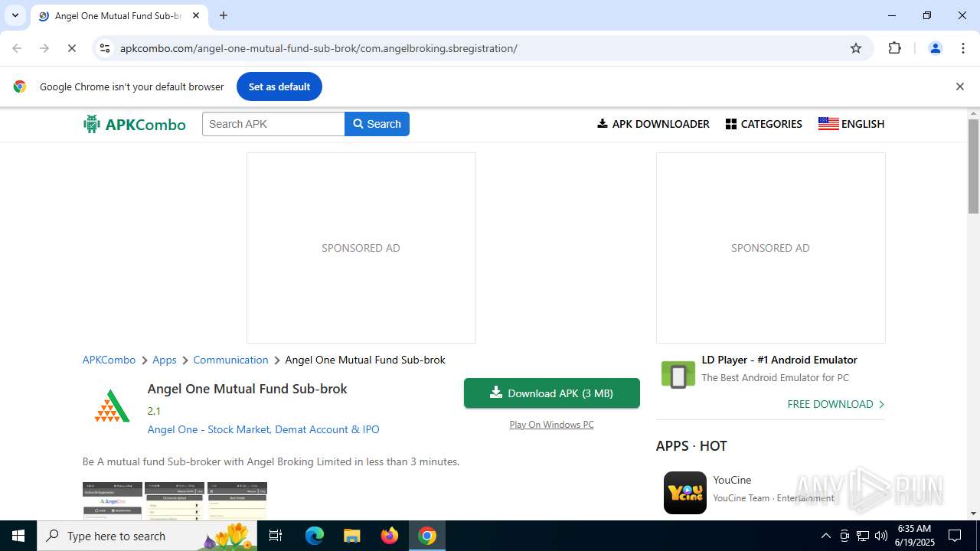Screen dimensions: 980x551
Task: Show hidden system tray icons
Action: tap(825, 536)
